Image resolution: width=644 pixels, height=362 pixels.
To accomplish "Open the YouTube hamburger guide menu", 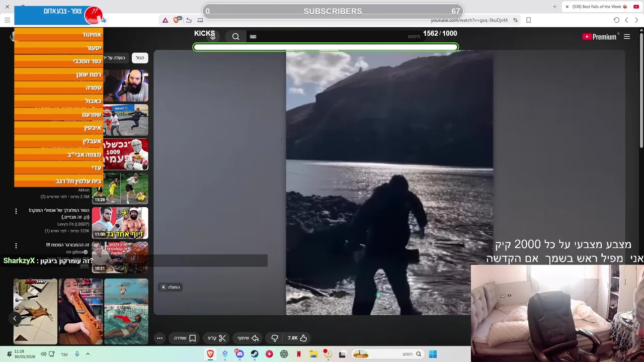I will pos(627,37).
